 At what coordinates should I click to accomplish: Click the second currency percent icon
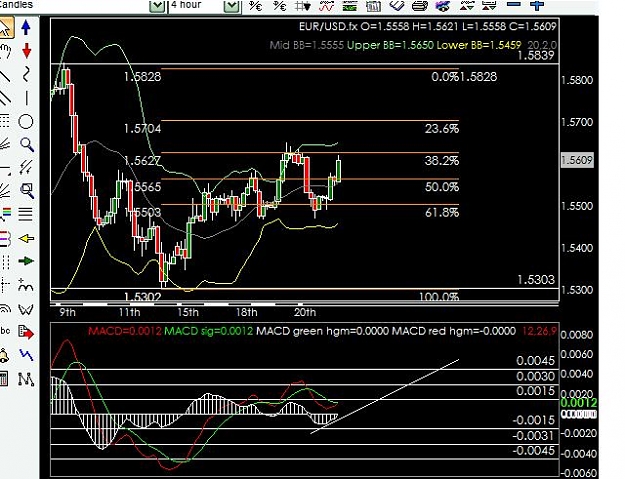[x=279, y=6]
